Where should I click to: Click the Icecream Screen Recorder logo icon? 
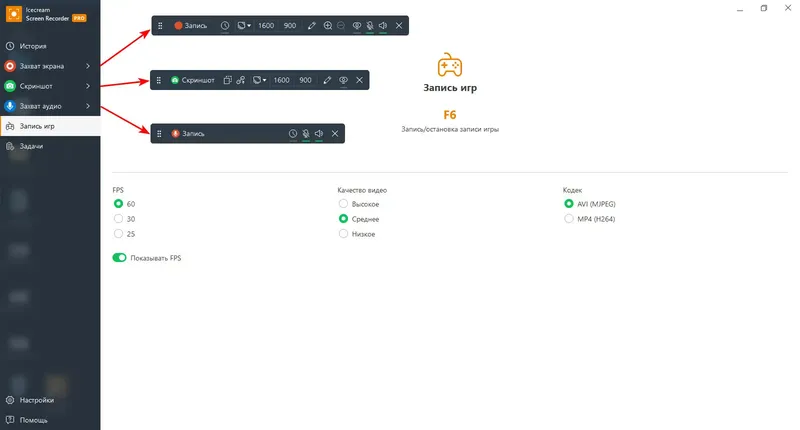pyautogui.click(x=14, y=14)
